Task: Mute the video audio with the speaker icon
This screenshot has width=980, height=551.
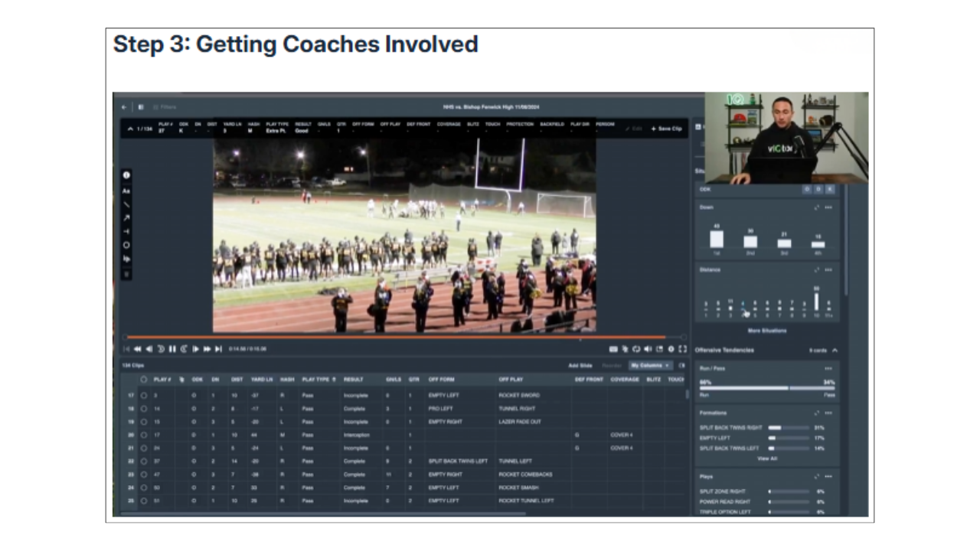Action: coord(648,348)
